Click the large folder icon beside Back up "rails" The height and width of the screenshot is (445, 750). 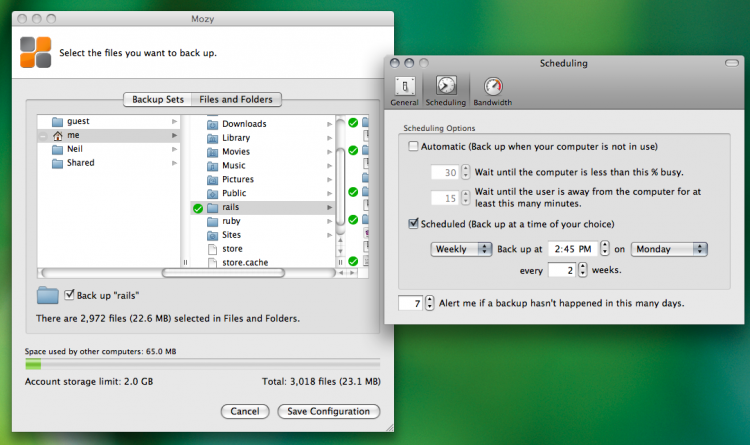47,295
